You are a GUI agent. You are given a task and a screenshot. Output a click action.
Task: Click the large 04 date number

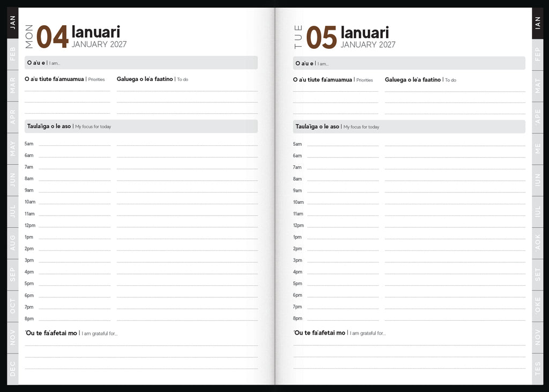click(52, 36)
